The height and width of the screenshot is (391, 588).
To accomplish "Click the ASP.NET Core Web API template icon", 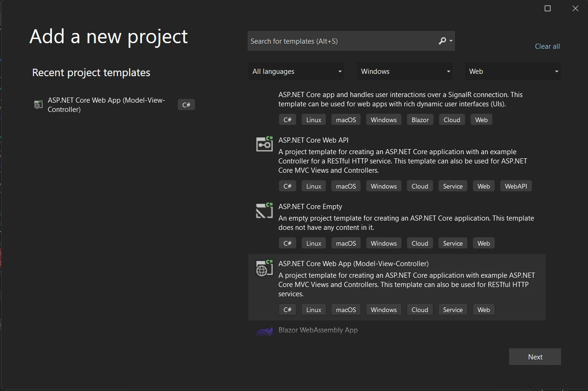I will point(264,144).
